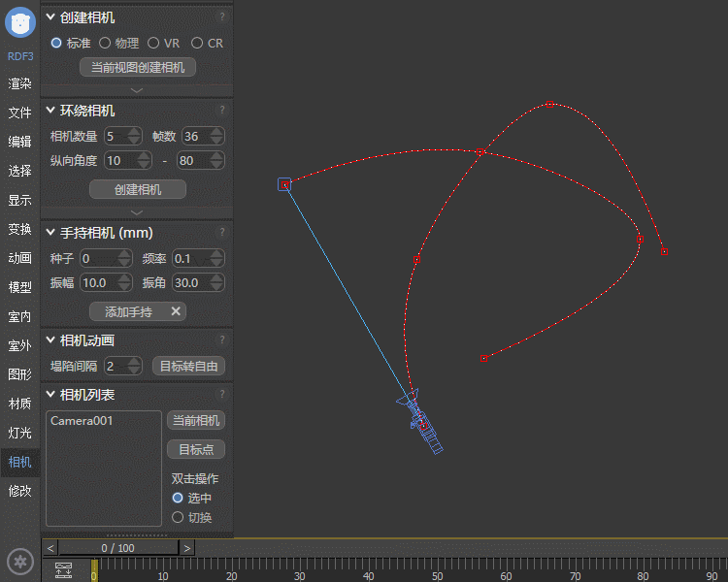Click 创建相机 button in 环绕相机
Image resolution: width=728 pixels, height=582 pixels.
point(138,189)
